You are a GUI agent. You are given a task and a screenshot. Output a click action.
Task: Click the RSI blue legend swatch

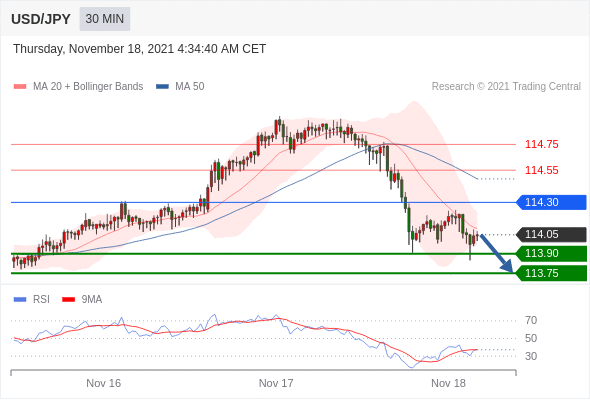pyautogui.click(x=20, y=300)
